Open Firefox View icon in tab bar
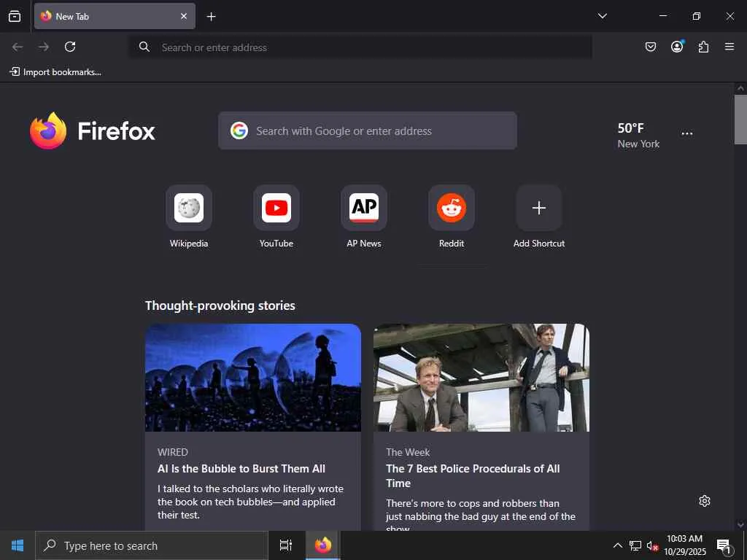Viewport: 747px width, 560px height. (15, 16)
